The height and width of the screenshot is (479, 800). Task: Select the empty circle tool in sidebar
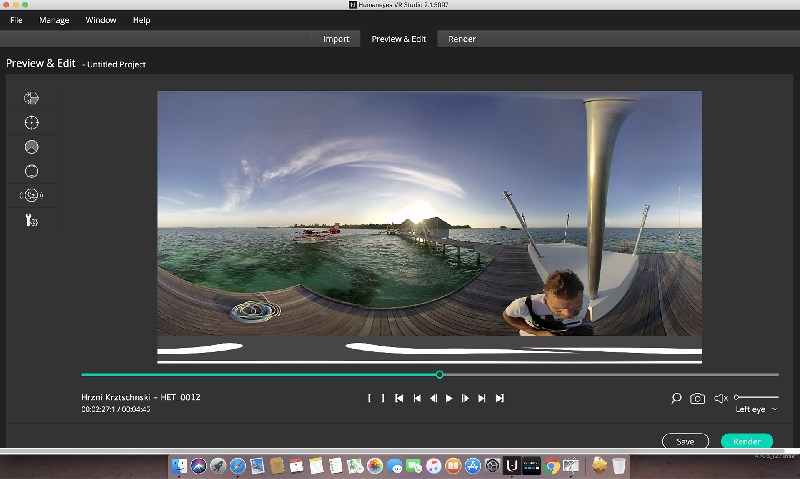32,171
